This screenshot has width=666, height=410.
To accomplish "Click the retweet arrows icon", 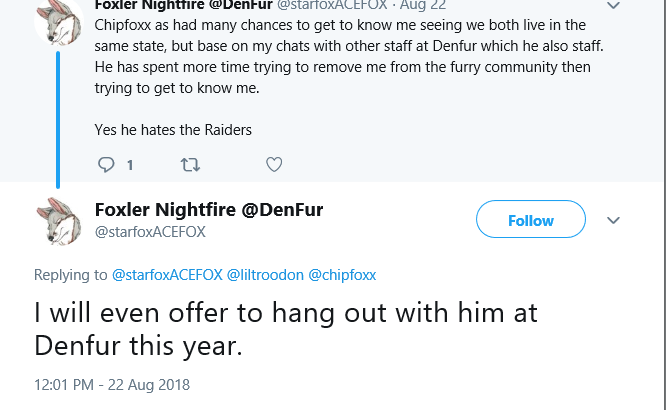I will point(190,164).
